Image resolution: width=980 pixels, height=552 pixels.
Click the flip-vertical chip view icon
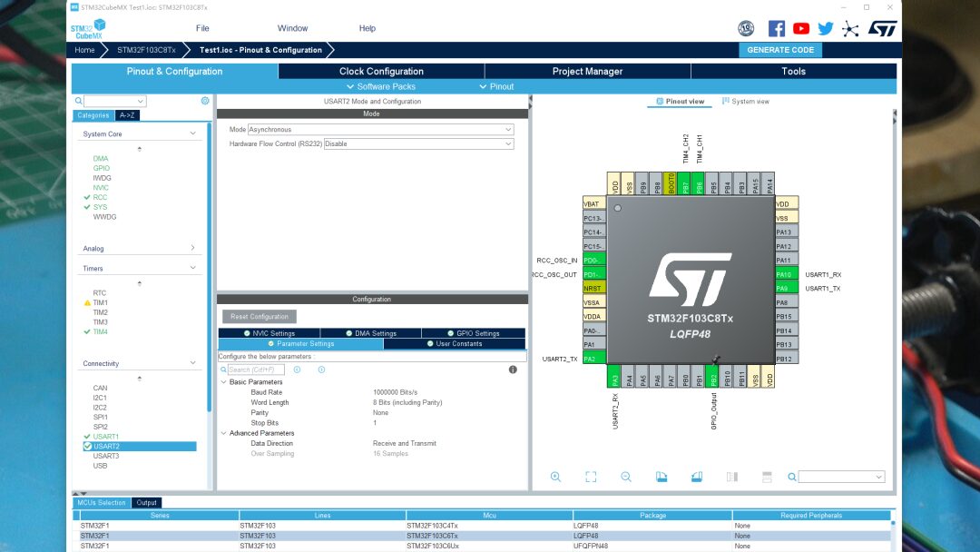tap(767, 477)
